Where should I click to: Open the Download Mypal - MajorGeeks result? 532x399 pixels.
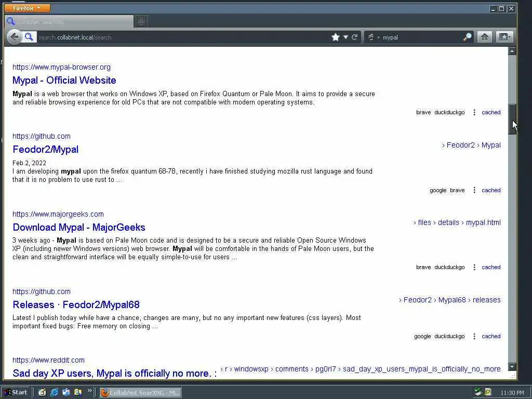click(x=79, y=228)
